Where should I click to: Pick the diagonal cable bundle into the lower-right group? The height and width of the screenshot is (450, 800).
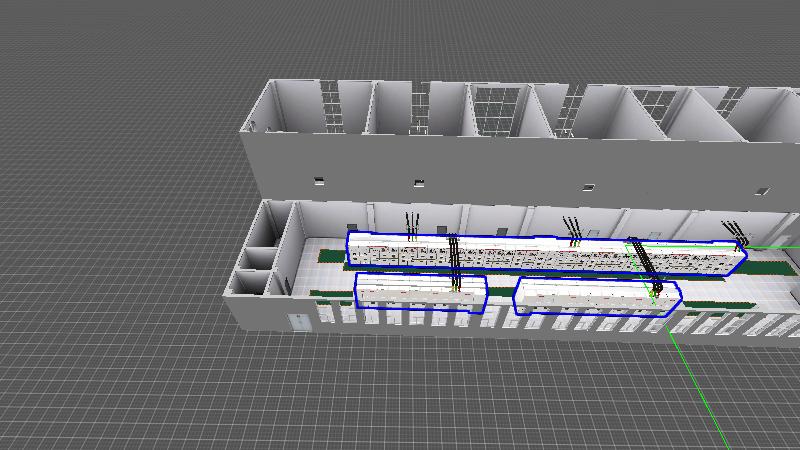pos(645,263)
